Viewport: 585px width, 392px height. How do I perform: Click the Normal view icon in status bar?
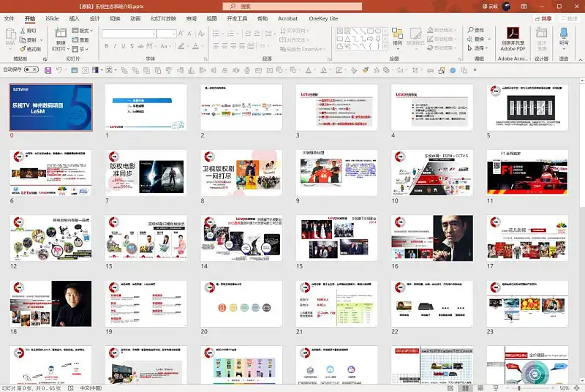(450, 388)
